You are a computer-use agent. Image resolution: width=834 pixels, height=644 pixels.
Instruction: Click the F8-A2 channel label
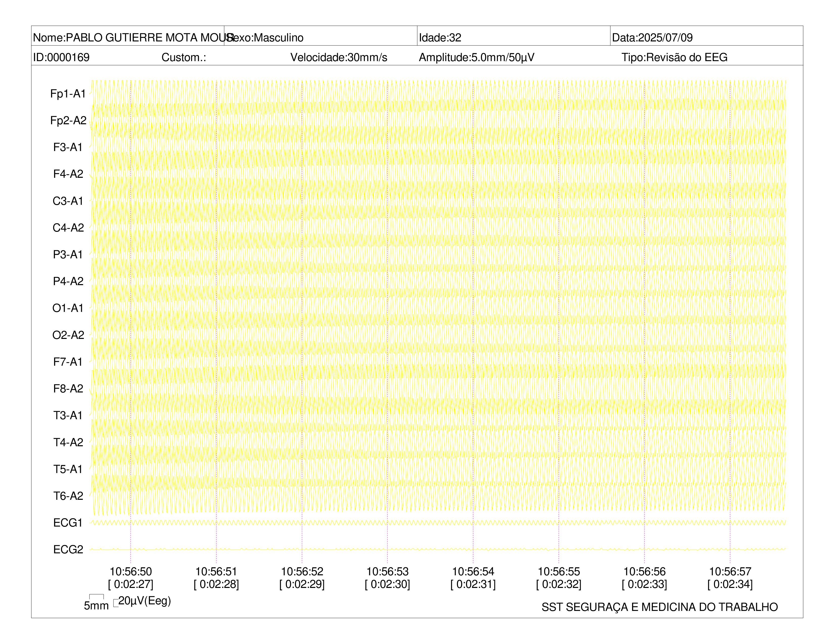(x=68, y=388)
